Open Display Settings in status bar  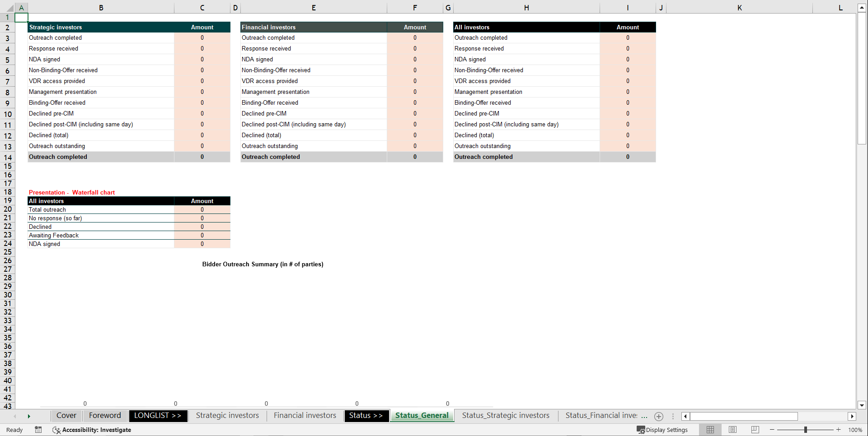[662, 430]
